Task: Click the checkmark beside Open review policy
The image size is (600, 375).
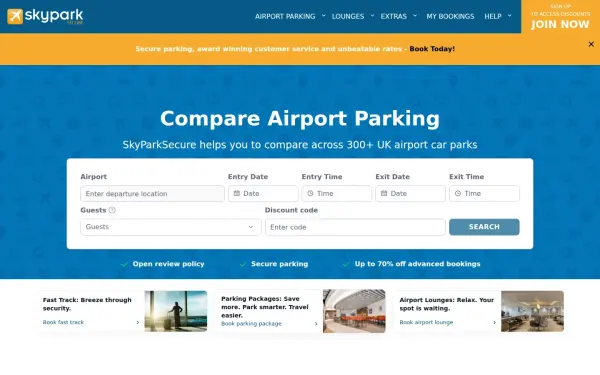Action: point(124,264)
